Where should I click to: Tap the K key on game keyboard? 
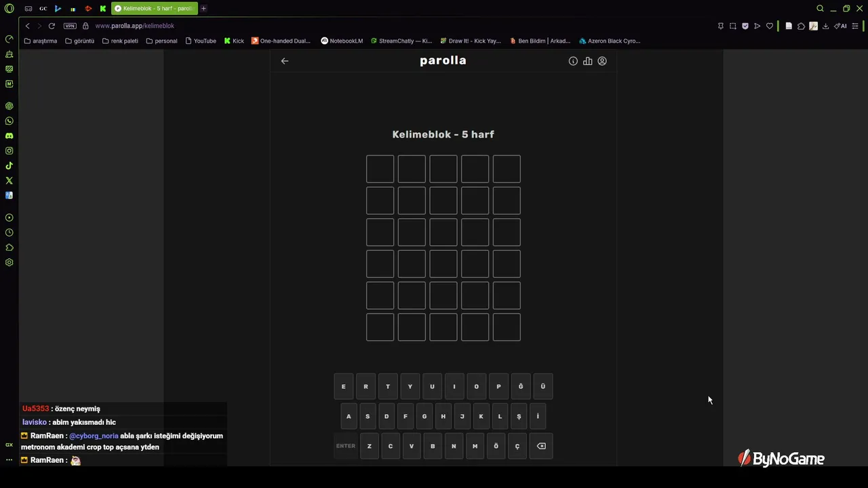point(481,416)
